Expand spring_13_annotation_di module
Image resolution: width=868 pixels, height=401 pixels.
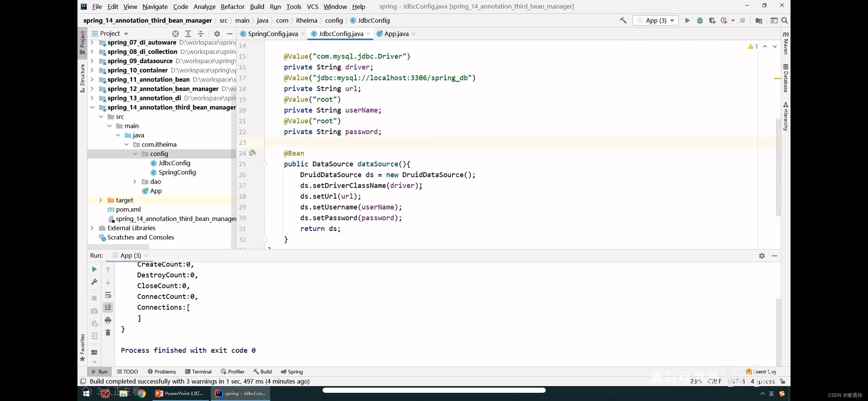[x=92, y=98]
